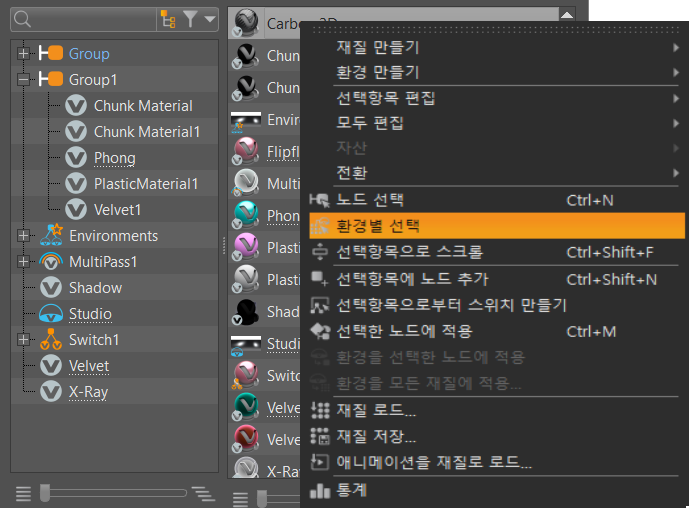Expand the MultiPass1 node

(23, 262)
